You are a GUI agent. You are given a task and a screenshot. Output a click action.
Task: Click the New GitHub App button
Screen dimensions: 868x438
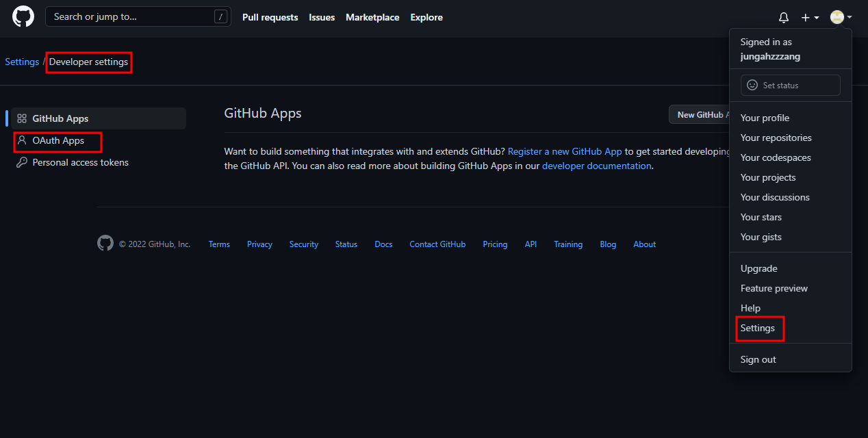click(700, 114)
